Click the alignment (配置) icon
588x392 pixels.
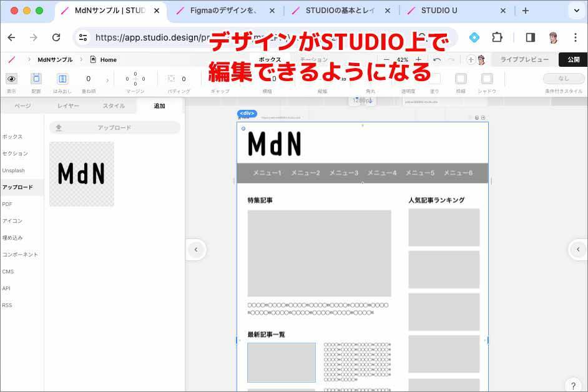(x=36, y=79)
